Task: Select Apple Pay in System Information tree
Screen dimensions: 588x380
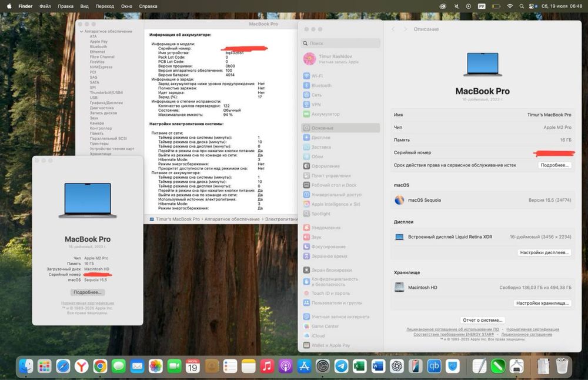Action: 99,41
